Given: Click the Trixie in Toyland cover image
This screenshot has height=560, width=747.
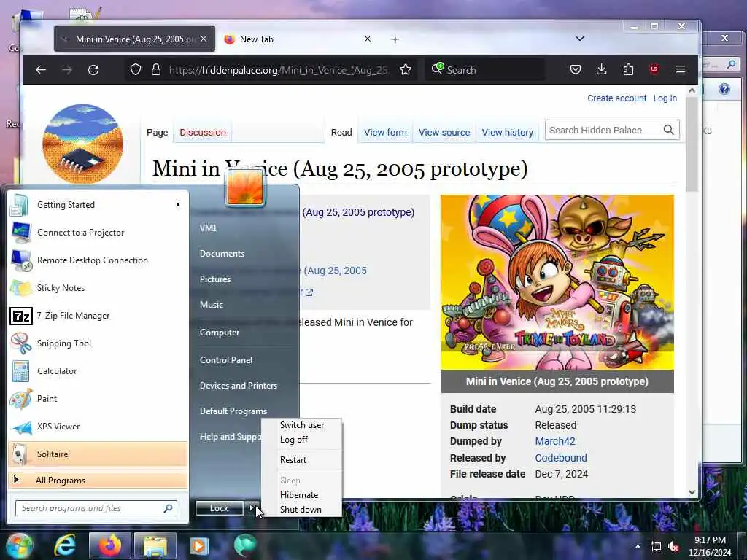Looking at the screenshot, I should click(x=557, y=282).
